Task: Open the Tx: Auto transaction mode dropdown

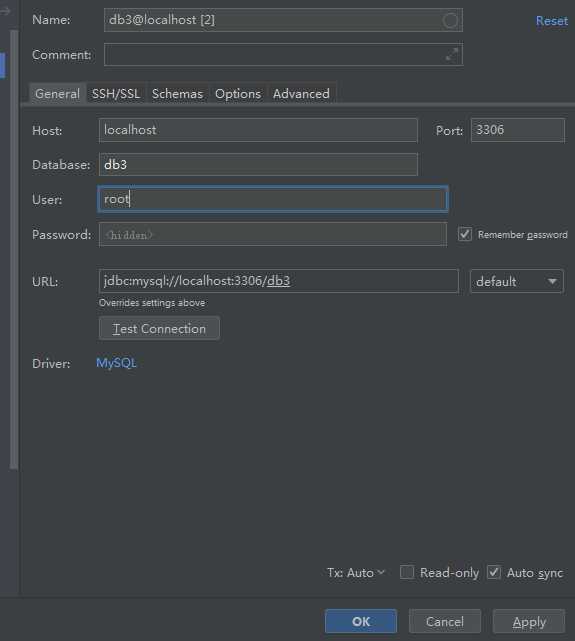Action: (356, 573)
